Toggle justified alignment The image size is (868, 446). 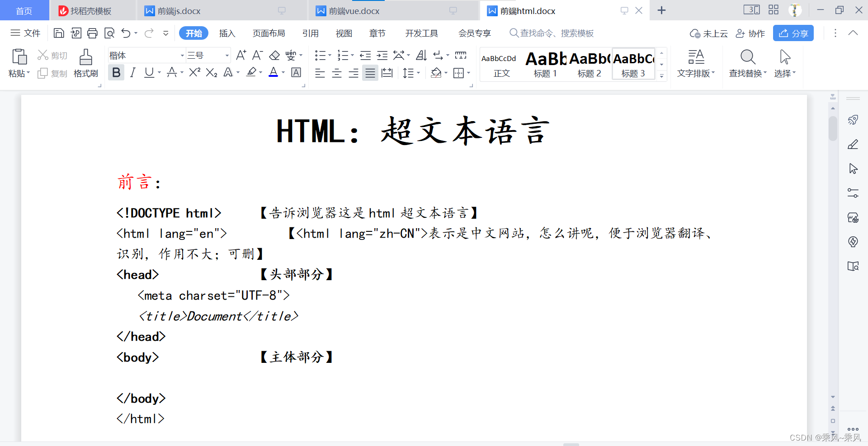tap(370, 73)
